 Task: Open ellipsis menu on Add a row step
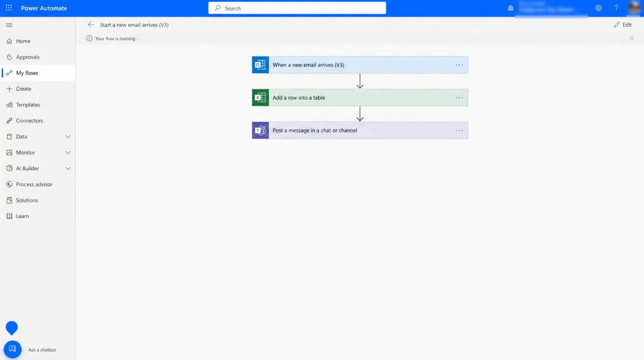[459, 97]
